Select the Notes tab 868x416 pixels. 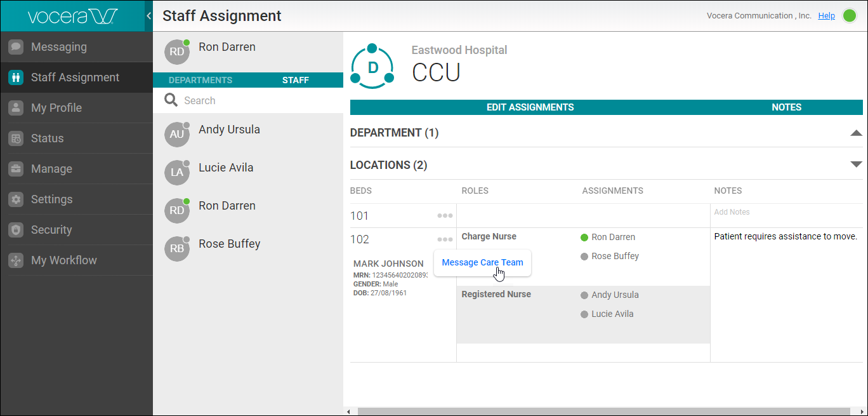786,107
